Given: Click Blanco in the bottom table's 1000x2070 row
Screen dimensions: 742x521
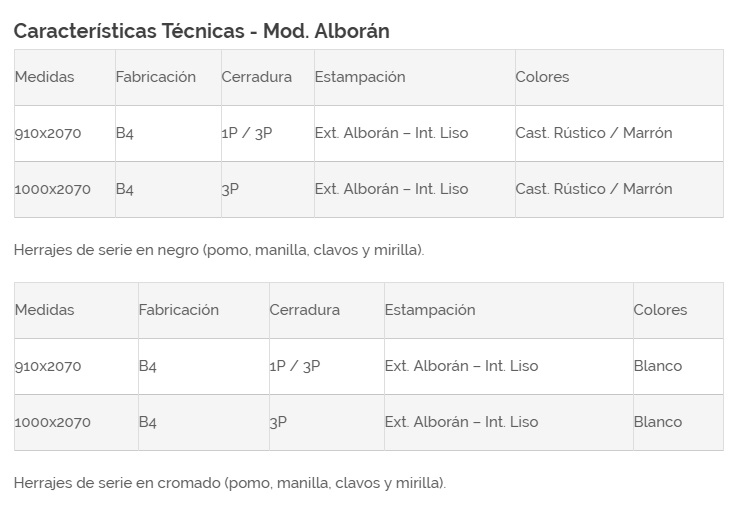Looking at the screenshot, I should tap(657, 422).
